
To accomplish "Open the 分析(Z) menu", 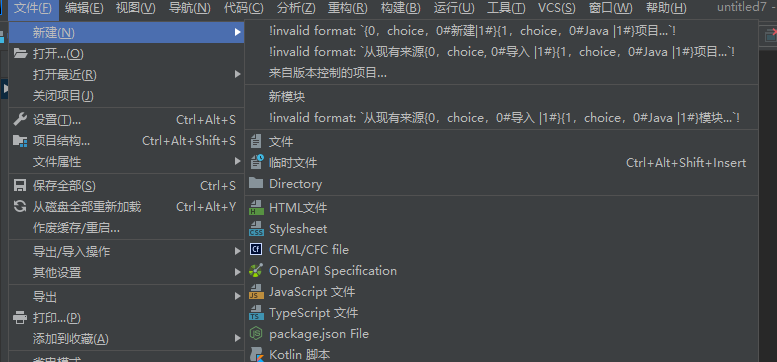I will (296, 8).
